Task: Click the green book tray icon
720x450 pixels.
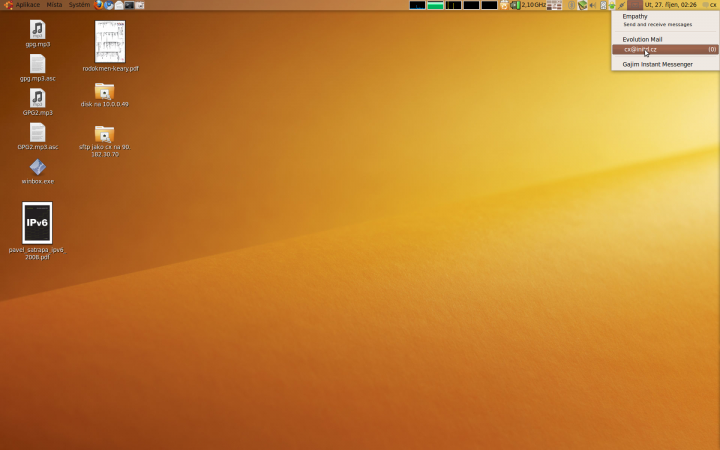Action: (582, 5)
